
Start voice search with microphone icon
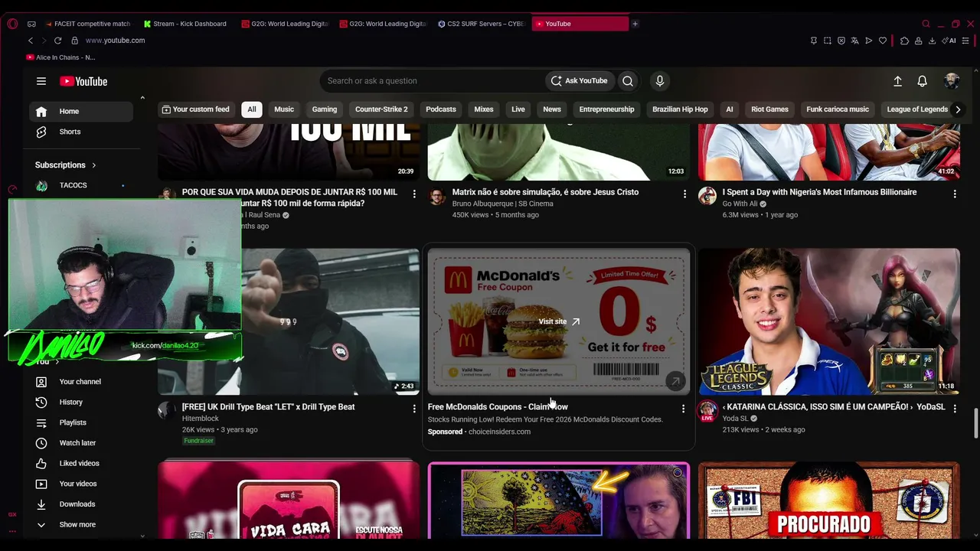click(660, 81)
